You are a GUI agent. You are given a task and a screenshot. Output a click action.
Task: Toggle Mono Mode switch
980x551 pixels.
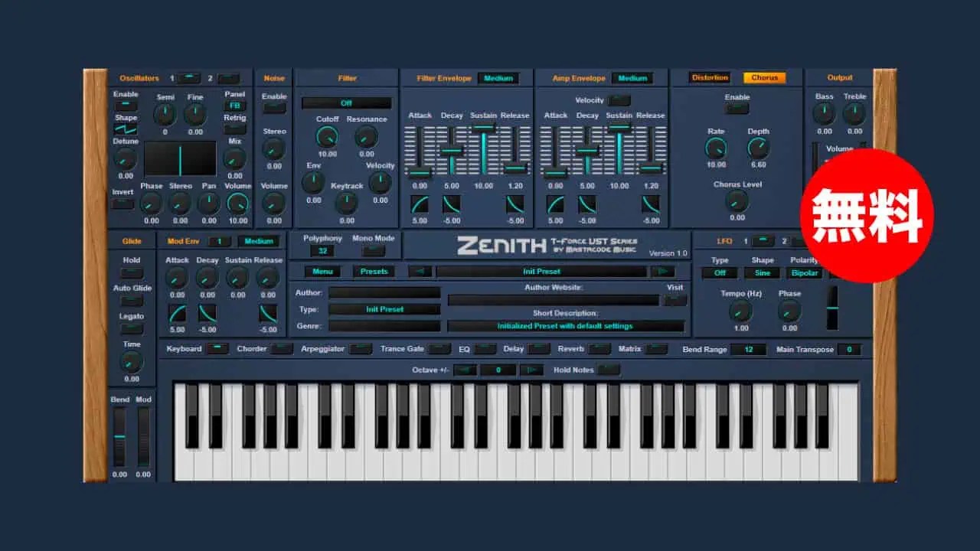(x=373, y=251)
